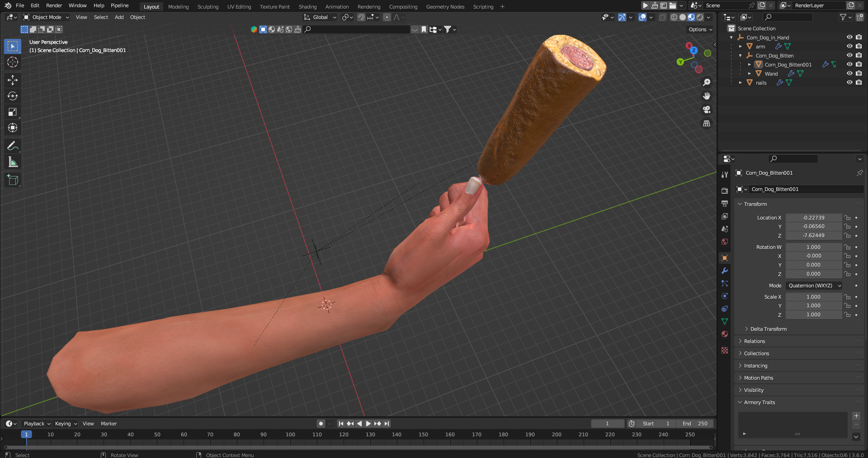The width and height of the screenshot is (868, 458).
Task: Click the Marker menu in timeline
Action: coord(108,424)
